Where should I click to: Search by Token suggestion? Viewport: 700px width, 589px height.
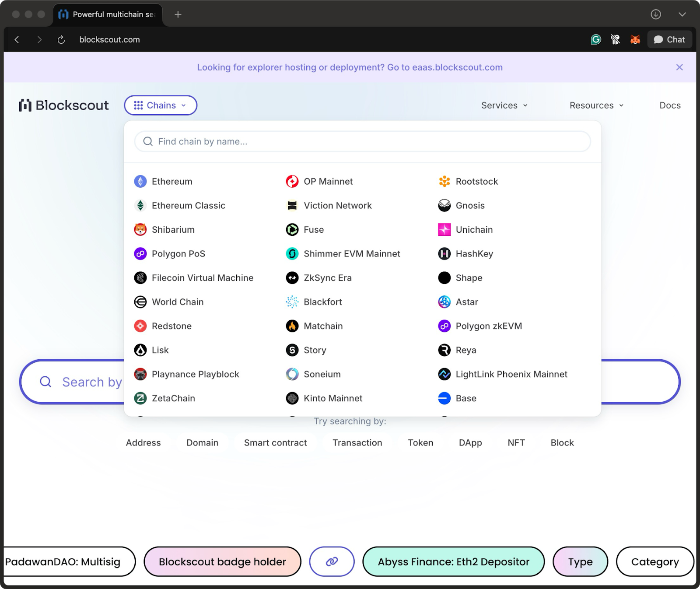pyautogui.click(x=421, y=443)
